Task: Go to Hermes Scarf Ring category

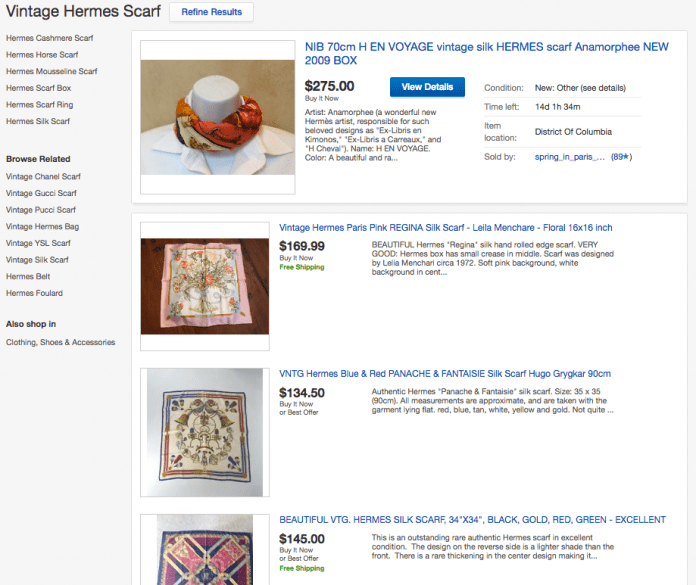Action: pos(39,105)
